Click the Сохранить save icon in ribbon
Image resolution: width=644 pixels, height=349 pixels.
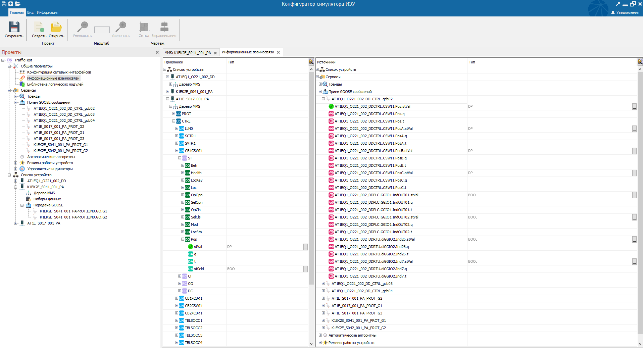point(14,27)
